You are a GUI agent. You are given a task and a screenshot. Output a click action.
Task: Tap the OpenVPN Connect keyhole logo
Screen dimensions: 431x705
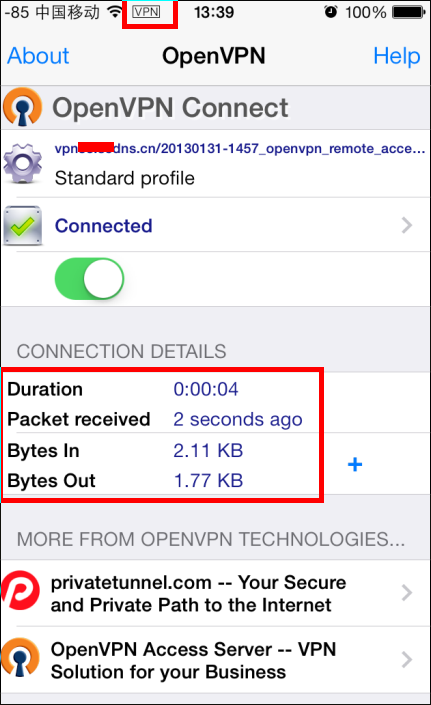[x=22, y=107]
